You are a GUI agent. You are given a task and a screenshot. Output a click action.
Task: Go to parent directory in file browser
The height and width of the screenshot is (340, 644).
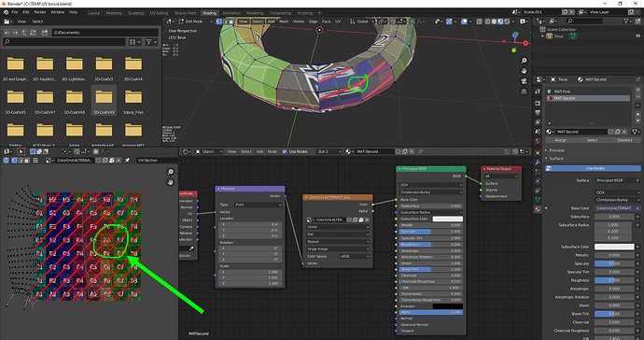[x=24, y=32]
